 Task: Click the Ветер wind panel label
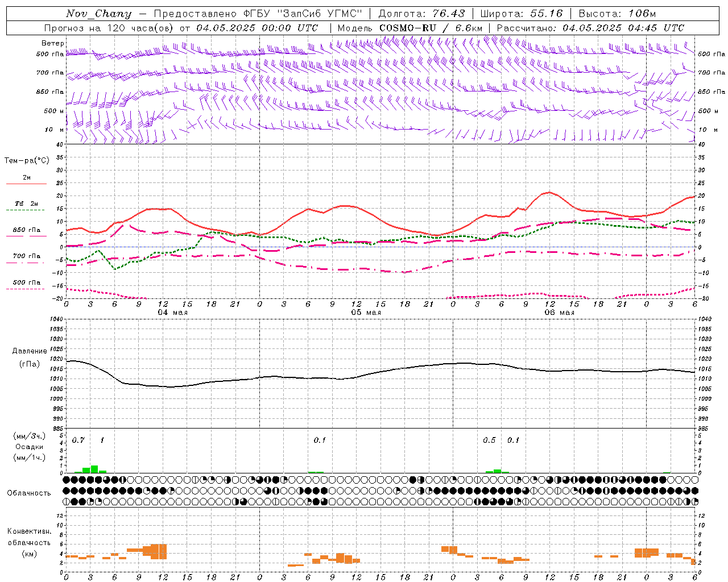pos(53,43)
